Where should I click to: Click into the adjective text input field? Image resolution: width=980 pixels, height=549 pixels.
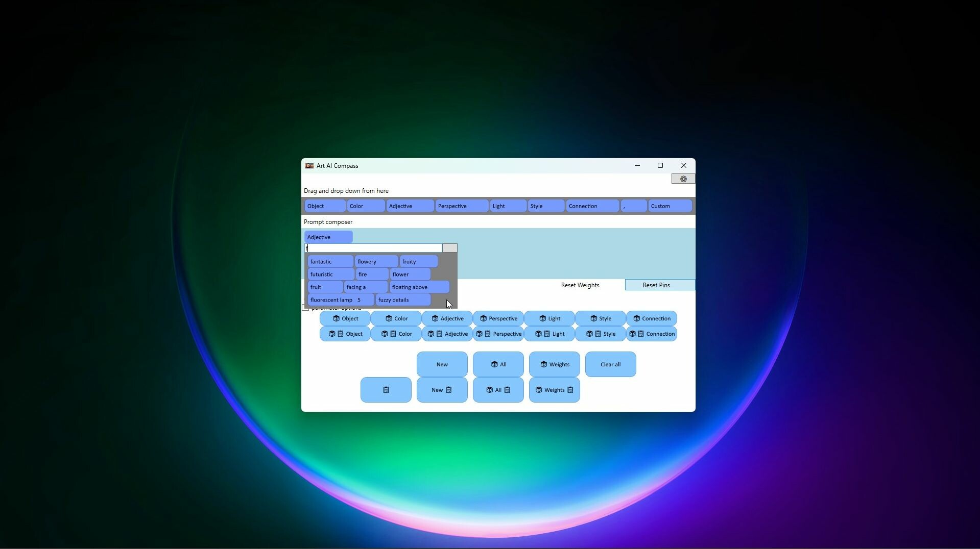tap(373, 248)
